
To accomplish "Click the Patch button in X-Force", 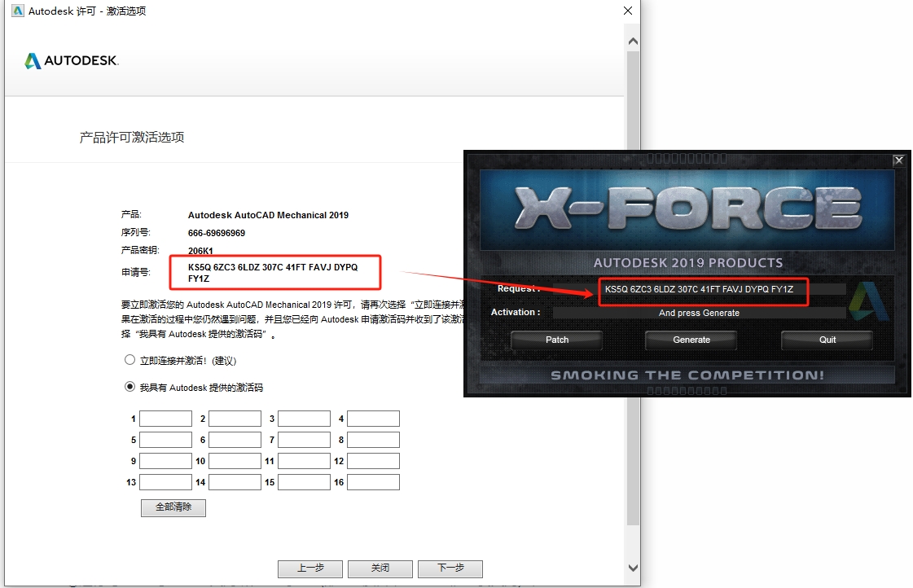I will (x=556, y=340).
